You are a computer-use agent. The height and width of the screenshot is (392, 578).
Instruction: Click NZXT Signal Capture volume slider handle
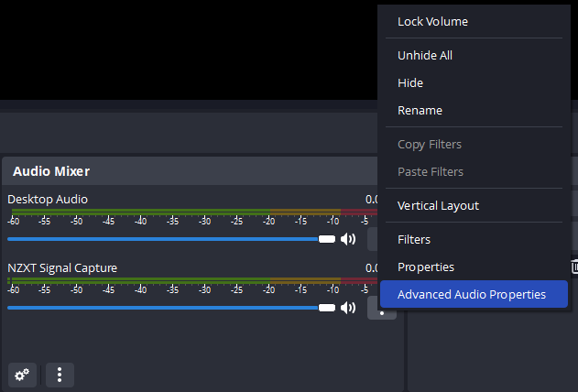tap(326, 308)
